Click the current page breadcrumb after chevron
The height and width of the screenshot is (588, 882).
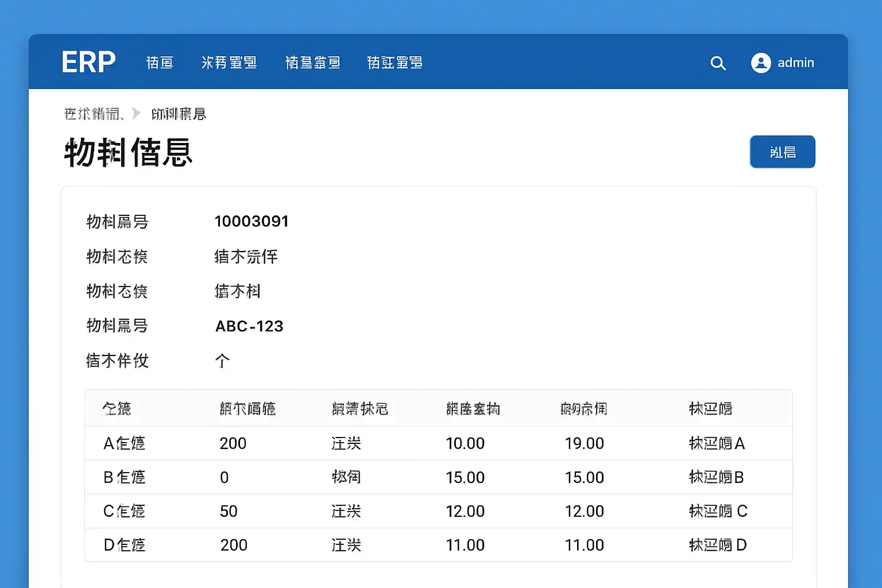pos(179,114)
